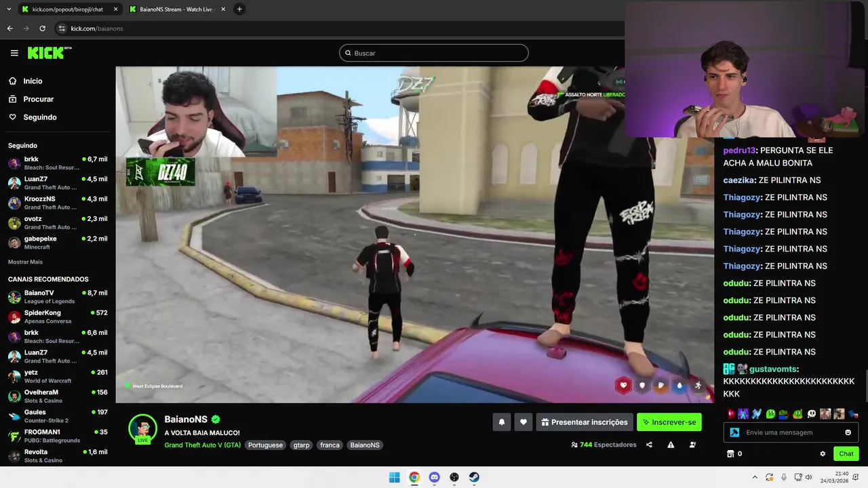Open chat settings gear
The width and height of the screenshot is (868, 488).
point(823,454)
